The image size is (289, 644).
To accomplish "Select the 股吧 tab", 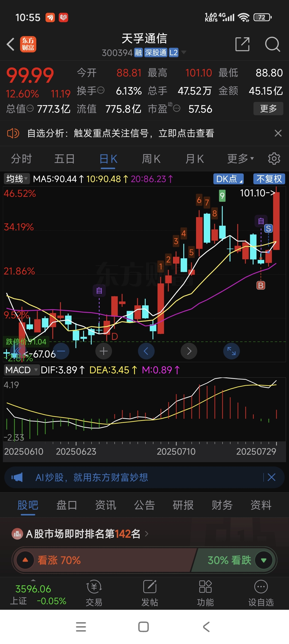I will coord(28,505).
